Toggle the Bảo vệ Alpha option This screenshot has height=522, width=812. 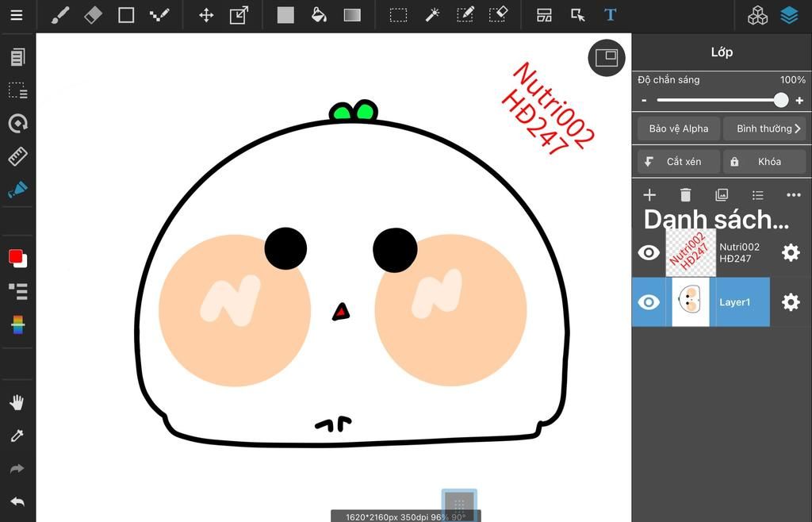click(x=679, y=129)
